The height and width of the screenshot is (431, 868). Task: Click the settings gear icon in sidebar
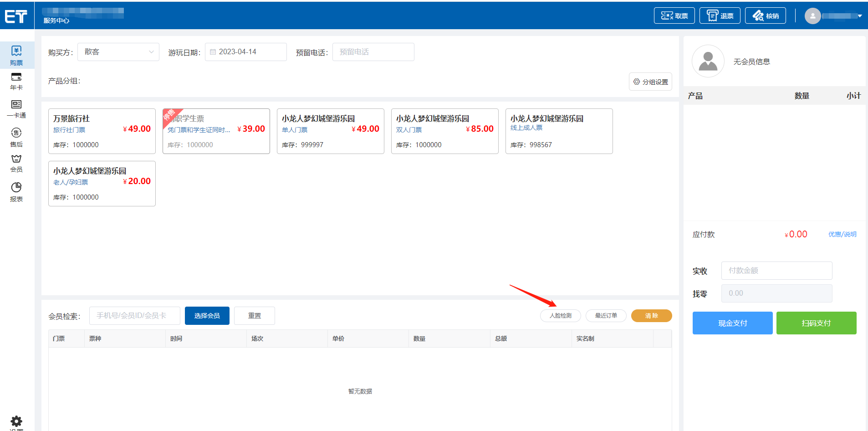(16, 421)
